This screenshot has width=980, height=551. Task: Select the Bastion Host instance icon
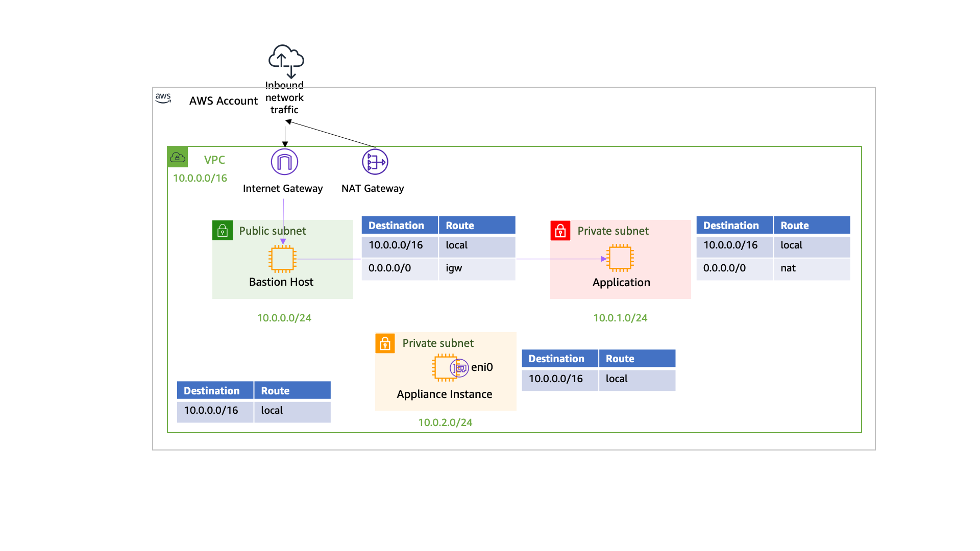[282, 259]
